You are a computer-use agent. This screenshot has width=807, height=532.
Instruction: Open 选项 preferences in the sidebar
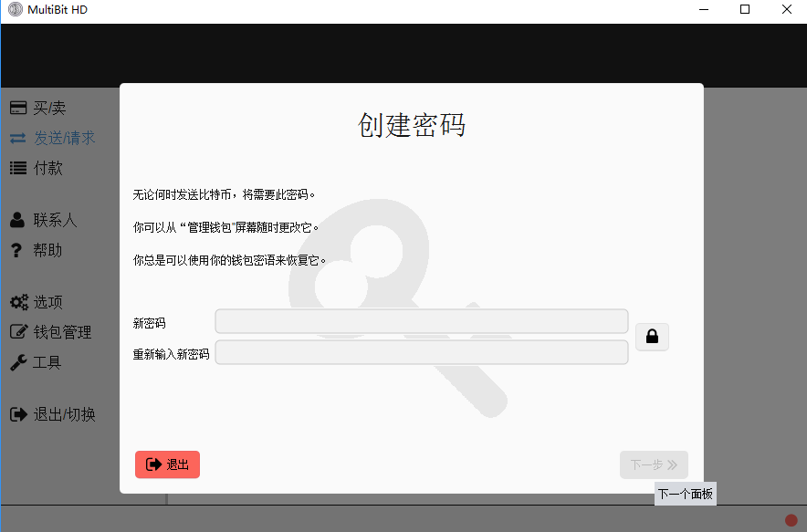pos(47,302)
